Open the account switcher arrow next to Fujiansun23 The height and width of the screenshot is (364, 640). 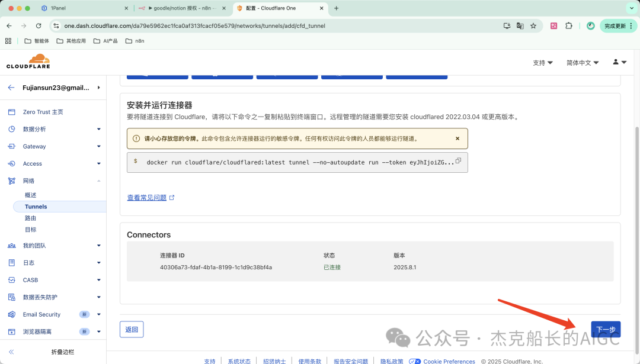point(99,88)
